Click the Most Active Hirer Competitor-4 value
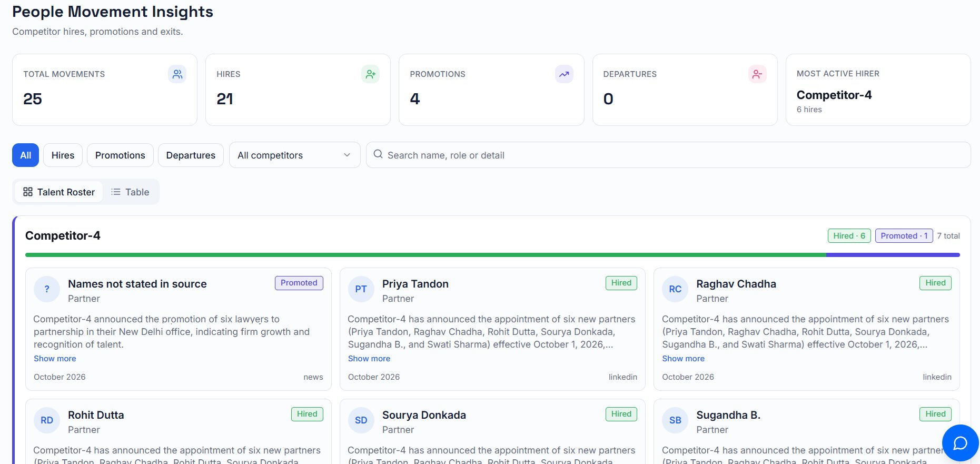The height and width of the screenshot is (464, 980). pos(834,95)
